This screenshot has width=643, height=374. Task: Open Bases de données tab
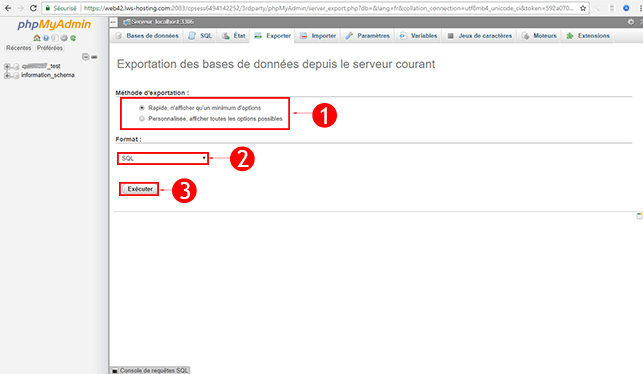point(147,36)
